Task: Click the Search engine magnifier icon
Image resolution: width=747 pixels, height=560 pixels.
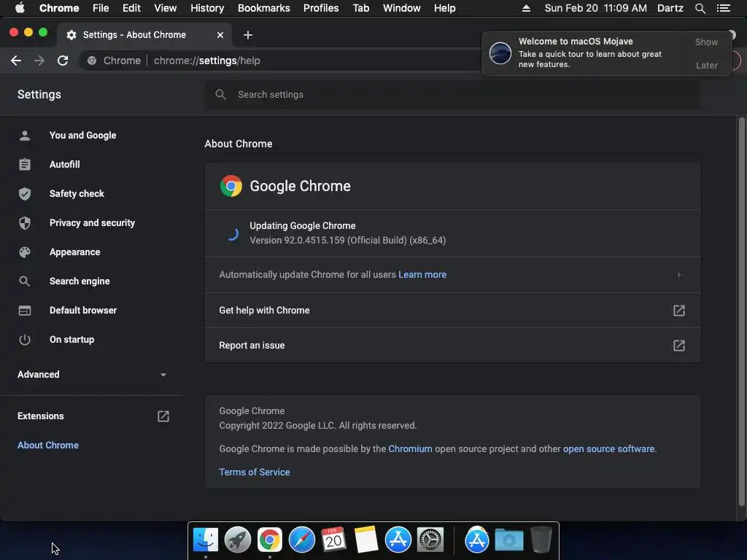Action: coord(25,281)
